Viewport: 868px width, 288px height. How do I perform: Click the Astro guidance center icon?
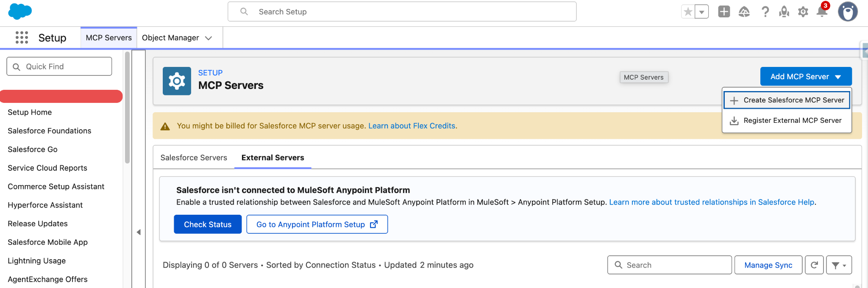pos(784,12)
